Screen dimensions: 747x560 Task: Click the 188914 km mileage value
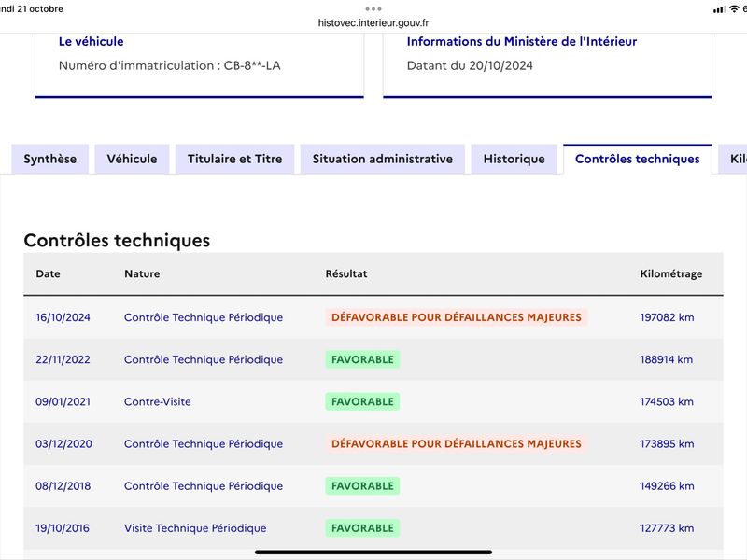[667, 359]
